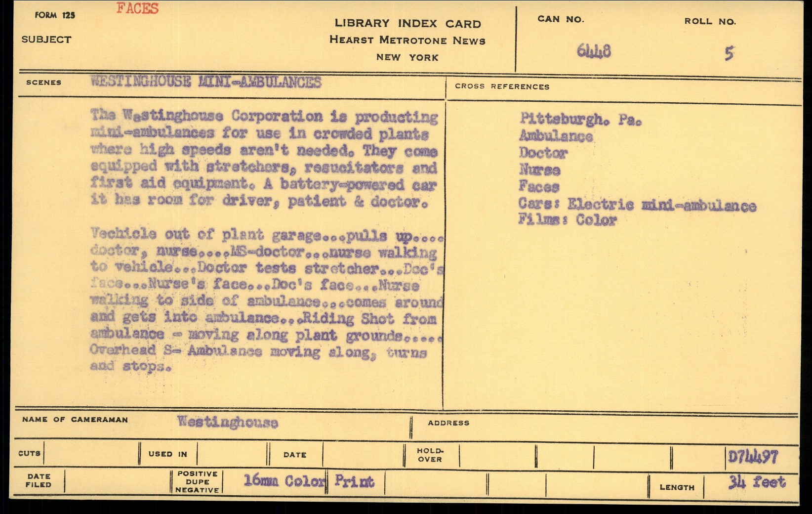Image resolution: width=812 pixels, height=514 pixels.
Task: Click the LIBRARY INDEX CARD heading
Action: (407, 23)
